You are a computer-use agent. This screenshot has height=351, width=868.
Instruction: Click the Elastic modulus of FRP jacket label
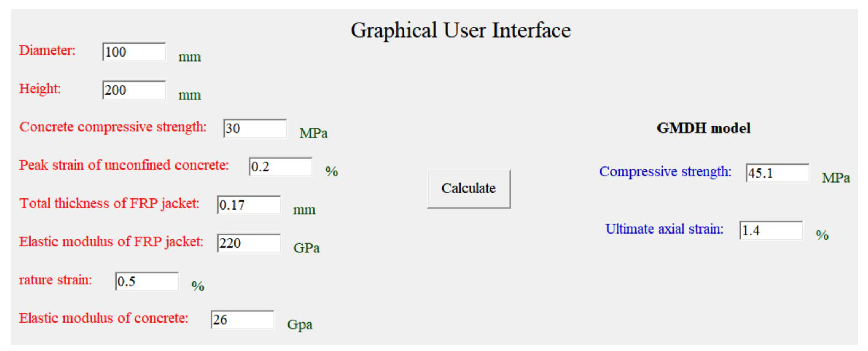(x=111, y=242)
